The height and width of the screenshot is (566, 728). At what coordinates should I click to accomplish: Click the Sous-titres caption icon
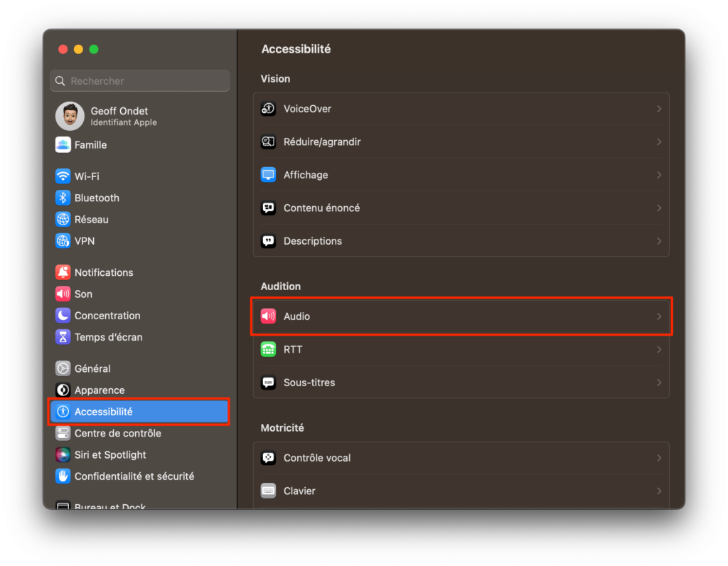tap(268, 383)
